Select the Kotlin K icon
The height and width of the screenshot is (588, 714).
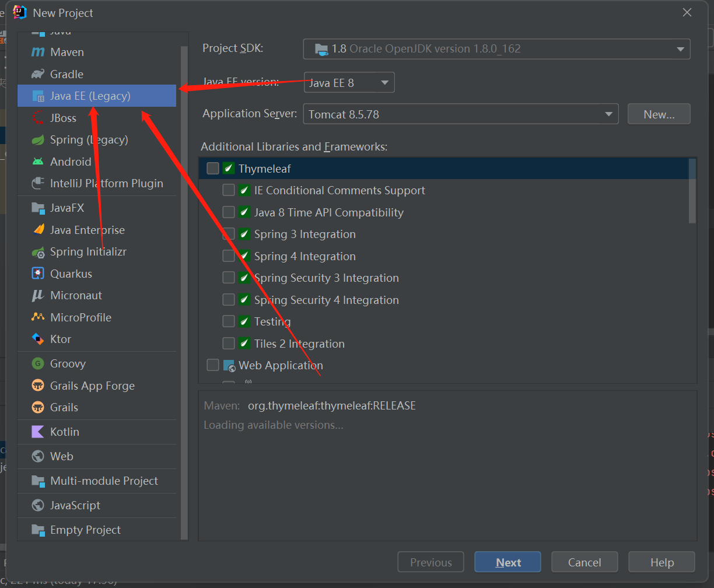click(x=38, y=432)
